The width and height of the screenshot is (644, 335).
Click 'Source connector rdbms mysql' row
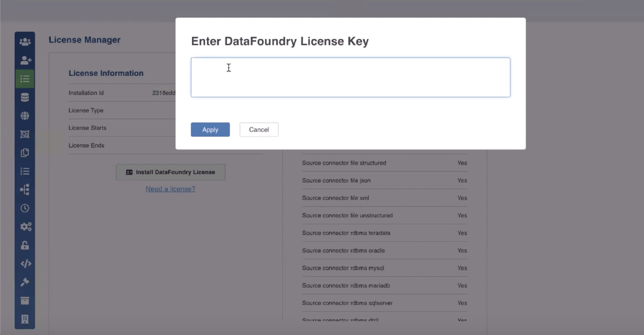385,268
